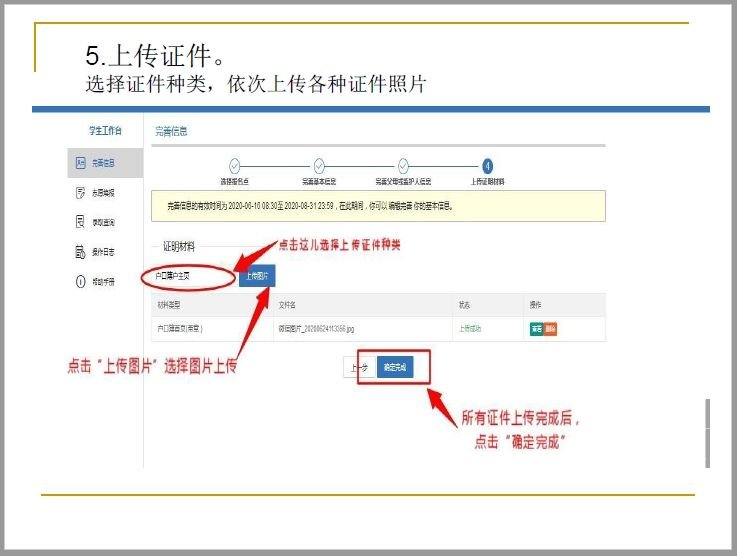
Task: Open the 户口簿户主页 certificate type dropdown
Action: pos(188,276)
